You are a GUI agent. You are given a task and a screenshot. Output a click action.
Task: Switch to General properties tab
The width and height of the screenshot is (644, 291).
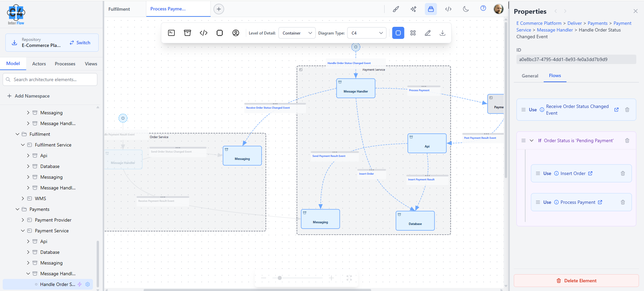pyautogui.click(x=530, y=76)
